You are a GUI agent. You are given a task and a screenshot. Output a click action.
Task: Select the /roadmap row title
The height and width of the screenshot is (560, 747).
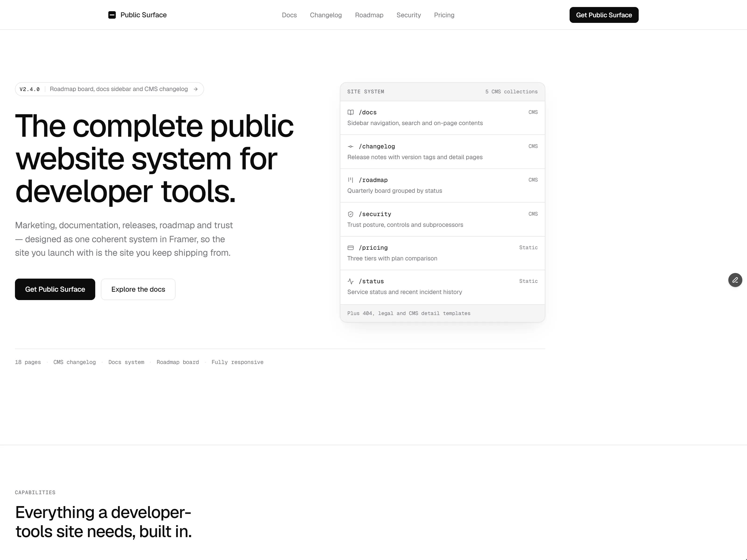[x=373, y=180]
